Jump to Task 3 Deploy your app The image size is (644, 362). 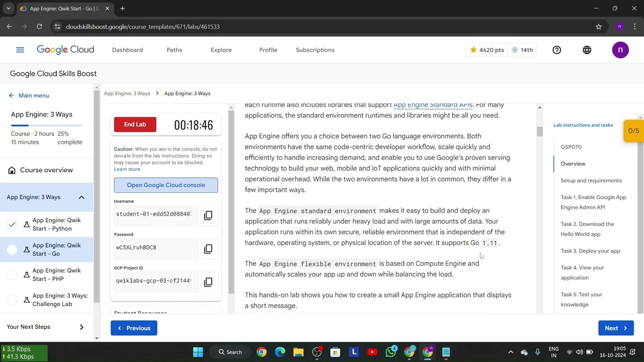coord(590,251)
